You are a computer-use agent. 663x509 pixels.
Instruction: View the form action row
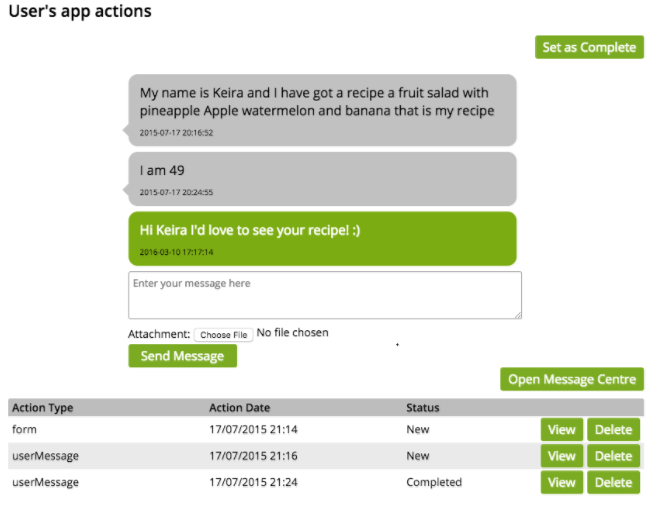(561, 430)
